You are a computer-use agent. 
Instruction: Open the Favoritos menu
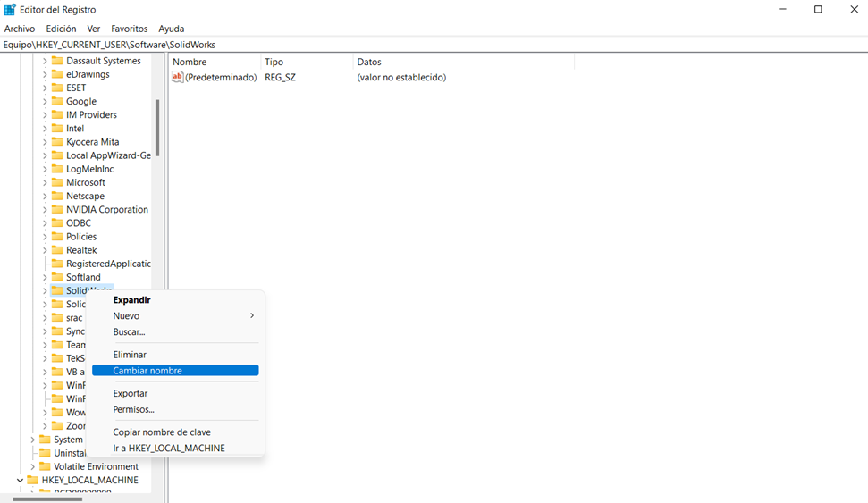coord(129,29)
